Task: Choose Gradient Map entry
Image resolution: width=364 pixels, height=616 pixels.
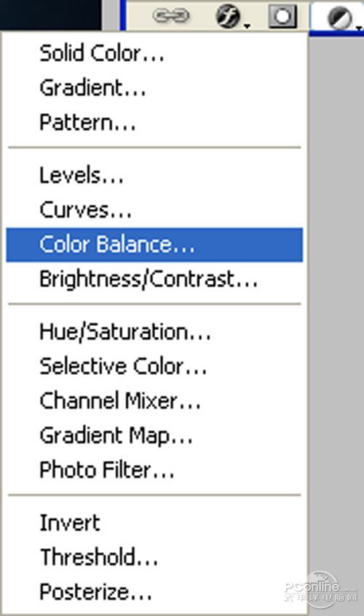Action: 154,435
